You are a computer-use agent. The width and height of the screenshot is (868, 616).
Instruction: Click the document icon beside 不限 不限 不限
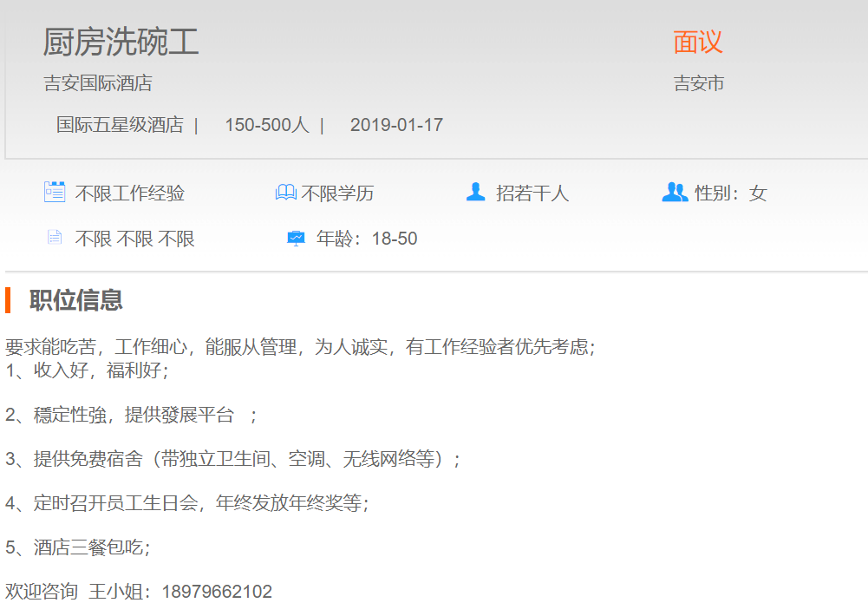click(55, 238)
